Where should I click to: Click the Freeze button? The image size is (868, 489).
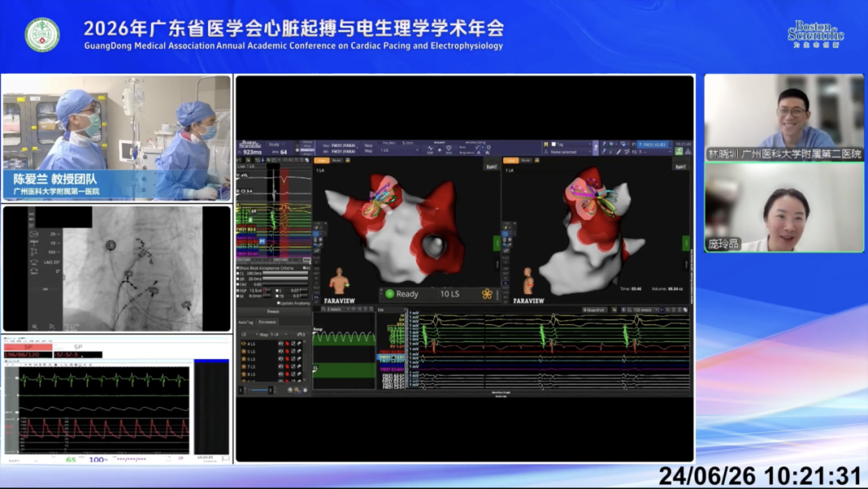(273, 312)
